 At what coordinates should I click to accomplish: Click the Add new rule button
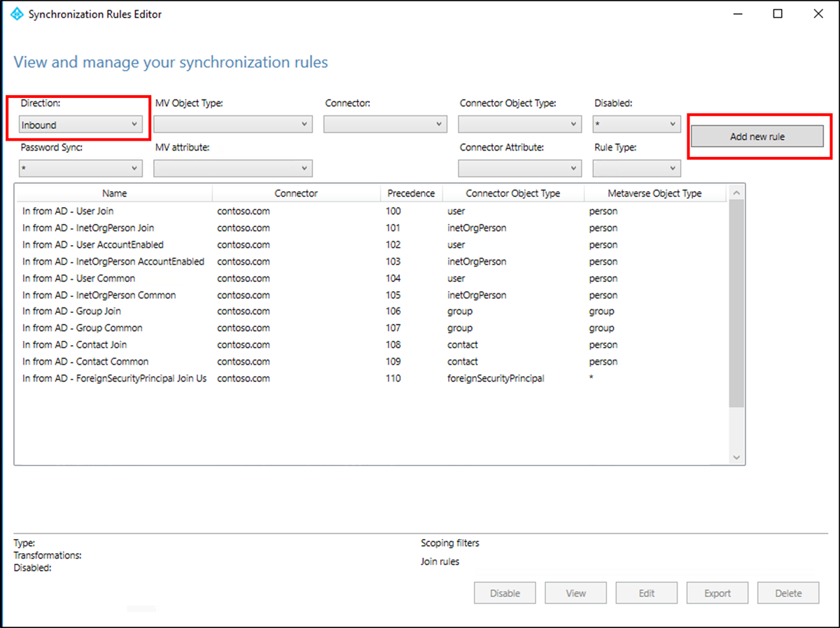coord(757,137)
